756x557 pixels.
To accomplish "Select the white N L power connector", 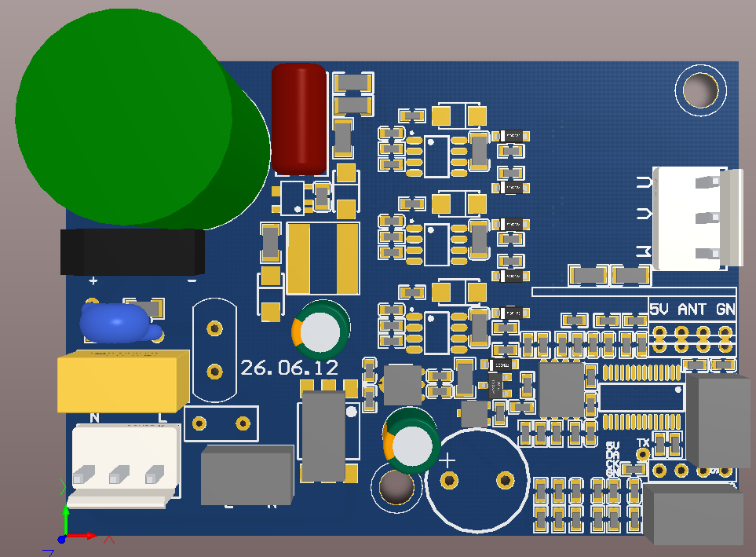I will 123,465.
